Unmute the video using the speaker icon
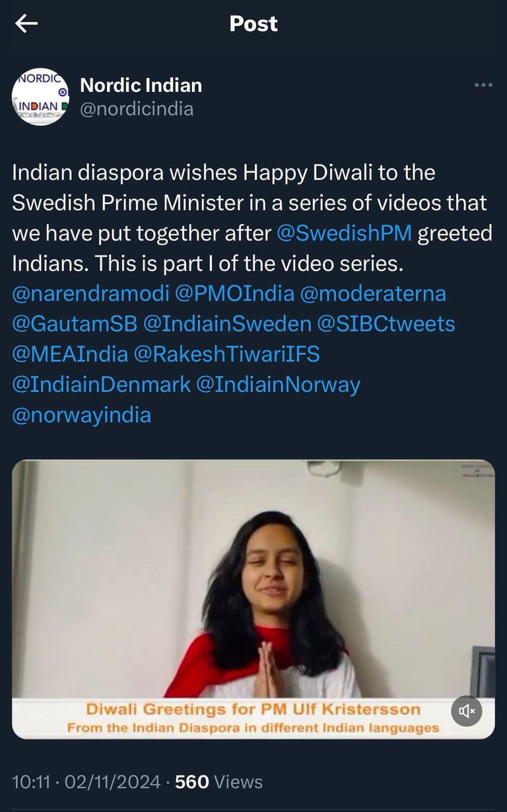This screenshot has height=812, width=507. 467,711
